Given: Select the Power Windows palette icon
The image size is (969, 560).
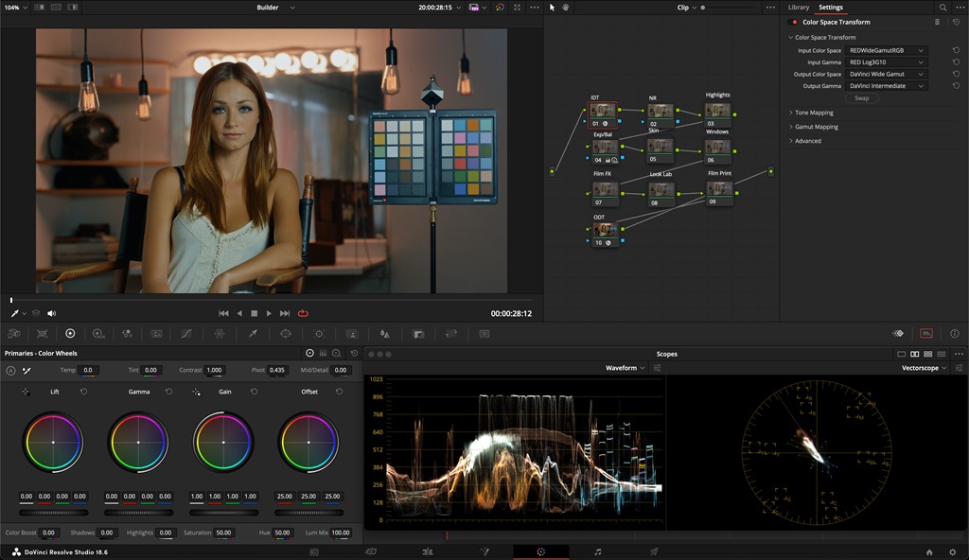Looking at the screenshot, I should click(285, 334).
